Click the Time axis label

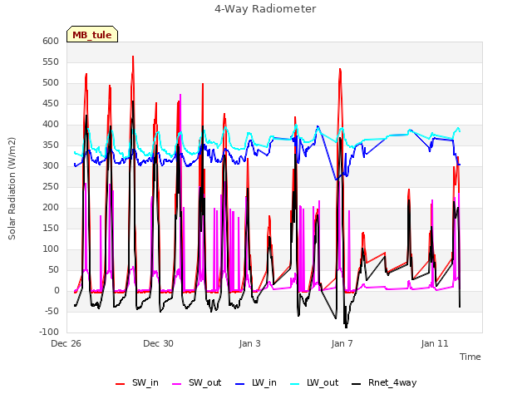[x=470, y=357]
